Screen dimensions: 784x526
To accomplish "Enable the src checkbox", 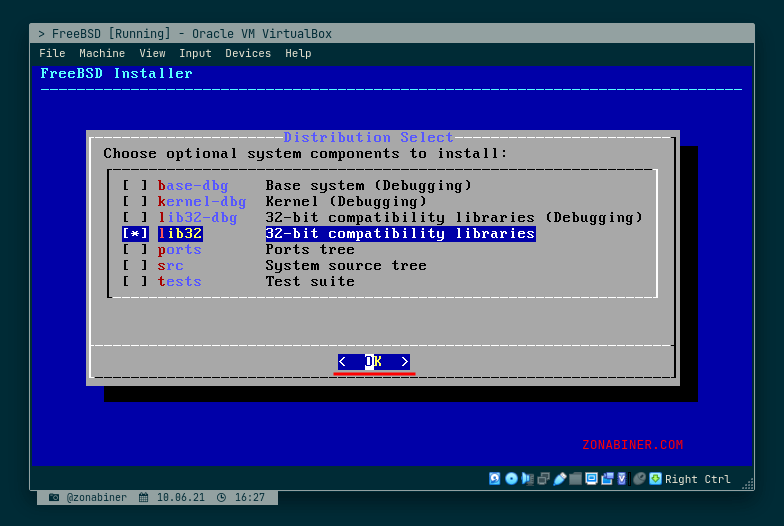I will click(x=135, y=266).
